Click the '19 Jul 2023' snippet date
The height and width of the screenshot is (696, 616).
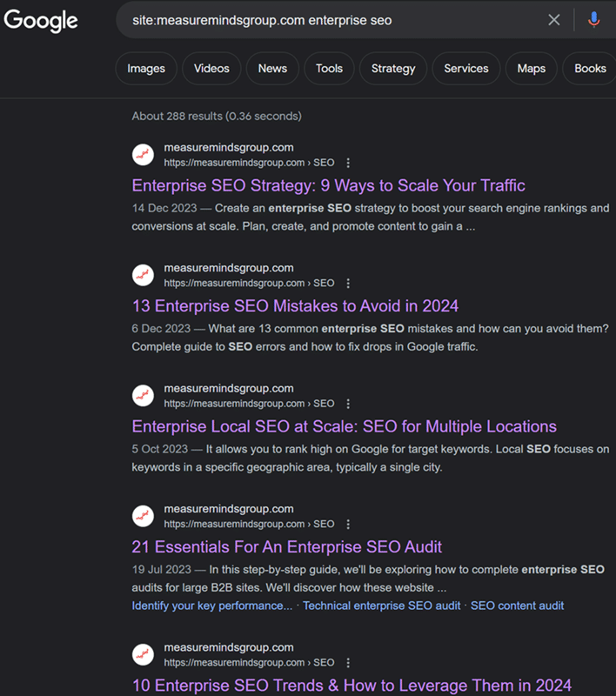pyautogui.click(x=162, y=570)
